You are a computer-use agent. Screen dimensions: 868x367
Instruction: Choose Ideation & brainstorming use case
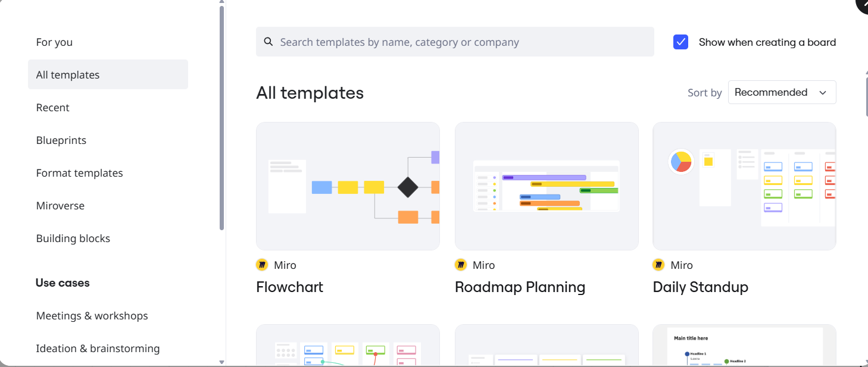pos(98,349)
